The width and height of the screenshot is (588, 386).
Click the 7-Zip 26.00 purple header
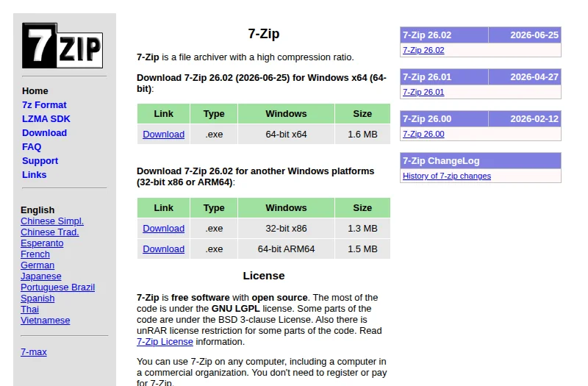[x=445, y=119]
